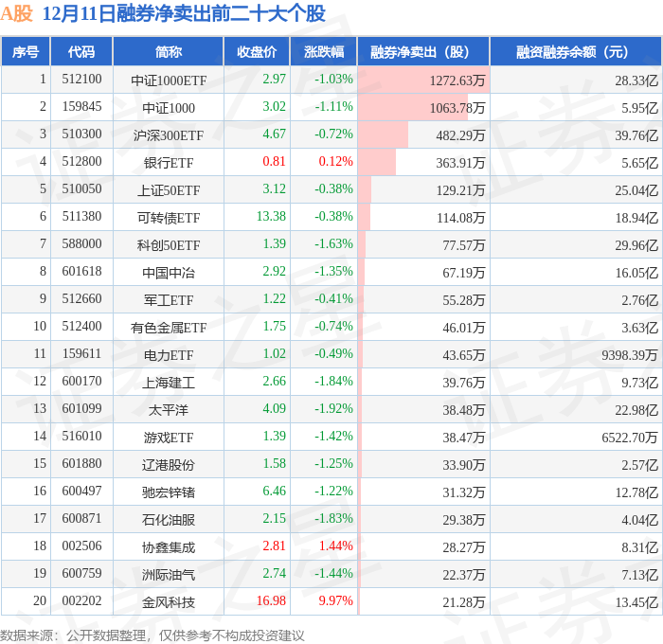Image resolution: width=663 pixels, height=644 pixels.
Task: Select the stock code 600497
Action: (81, 492)
